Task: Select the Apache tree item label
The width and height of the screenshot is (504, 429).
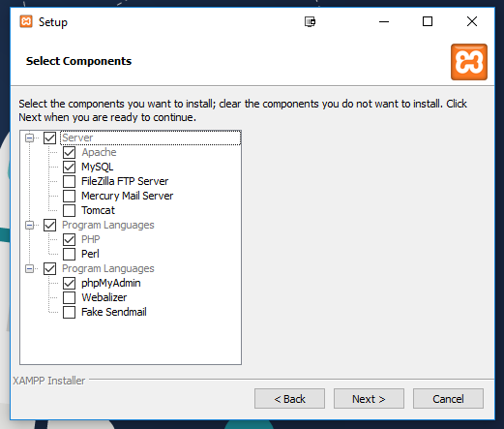Action: [99, 152]
